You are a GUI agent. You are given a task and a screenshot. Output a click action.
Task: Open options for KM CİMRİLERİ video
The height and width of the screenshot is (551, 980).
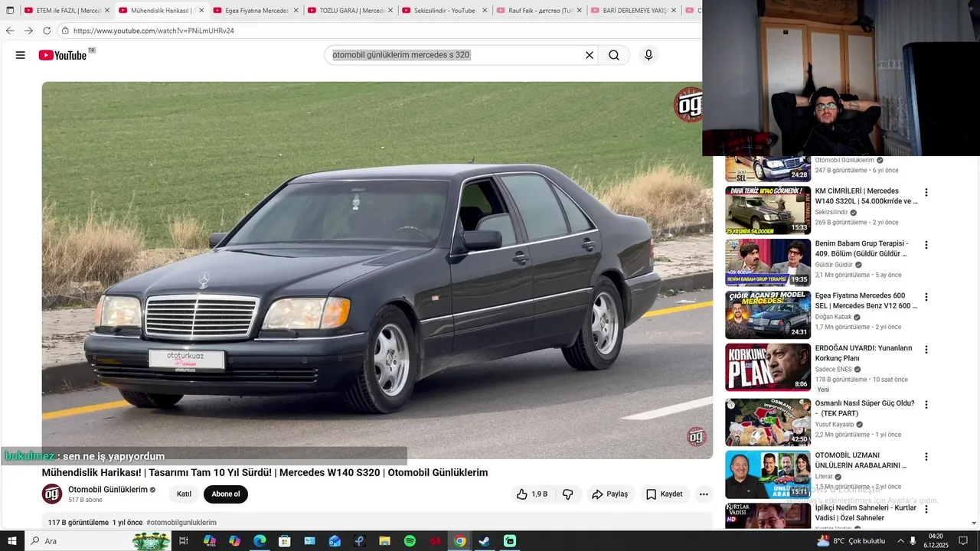coord(926,193)
